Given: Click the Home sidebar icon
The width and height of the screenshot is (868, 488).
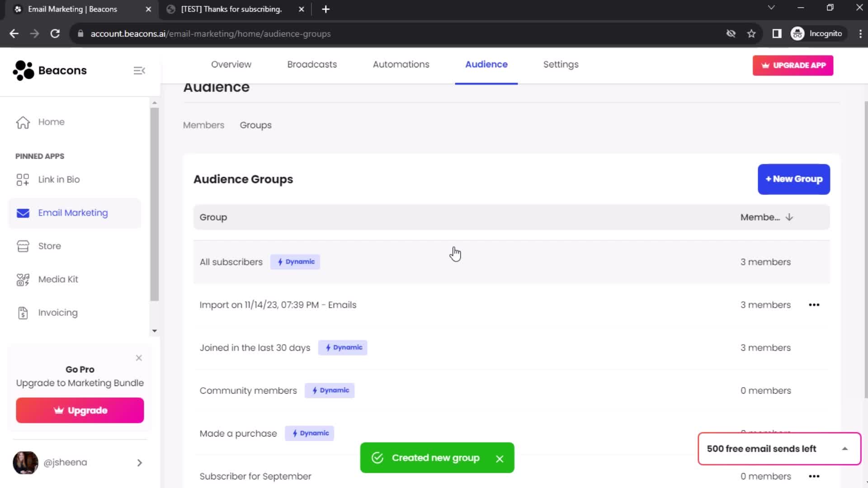Looking at the screenshot, I should pyautogui.click(x=23, y=122).
